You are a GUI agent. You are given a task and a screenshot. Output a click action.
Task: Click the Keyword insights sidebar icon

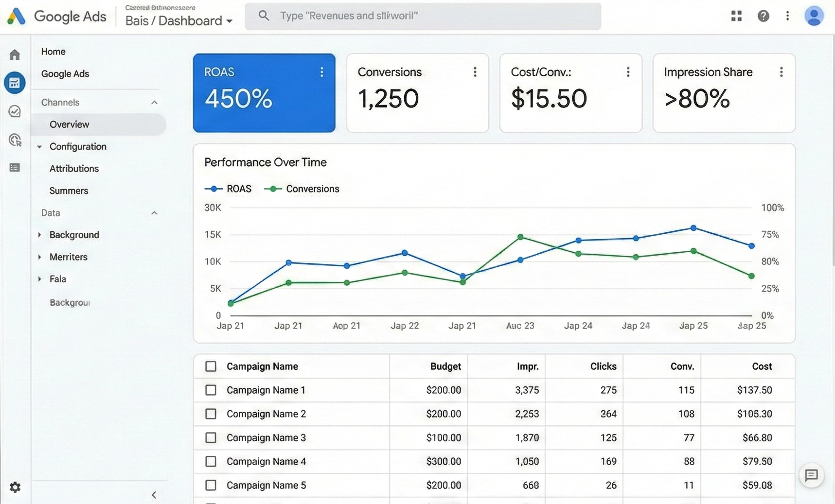pyautogui.click(x=15, y=140)
